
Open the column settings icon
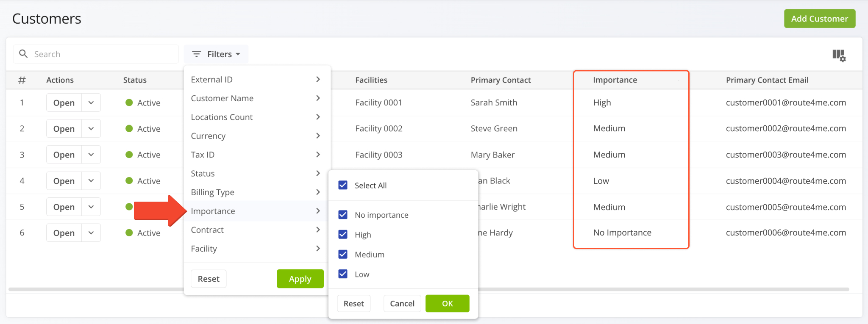(x=839, y=55)
